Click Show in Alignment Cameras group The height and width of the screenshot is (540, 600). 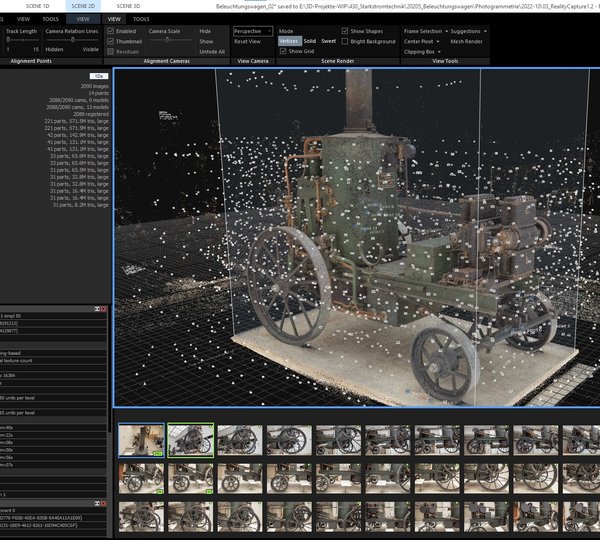pyautogui.click(x=206, y=41)
